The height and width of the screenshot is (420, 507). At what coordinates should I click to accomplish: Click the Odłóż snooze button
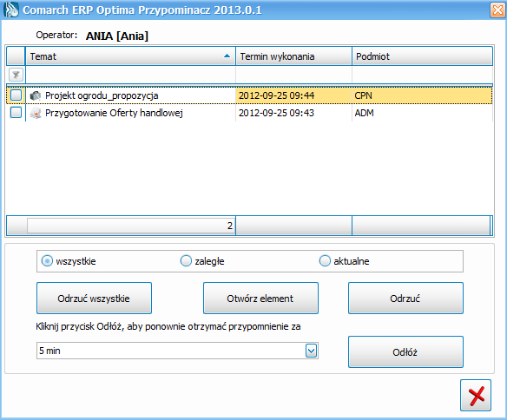(x=405, y=351)
